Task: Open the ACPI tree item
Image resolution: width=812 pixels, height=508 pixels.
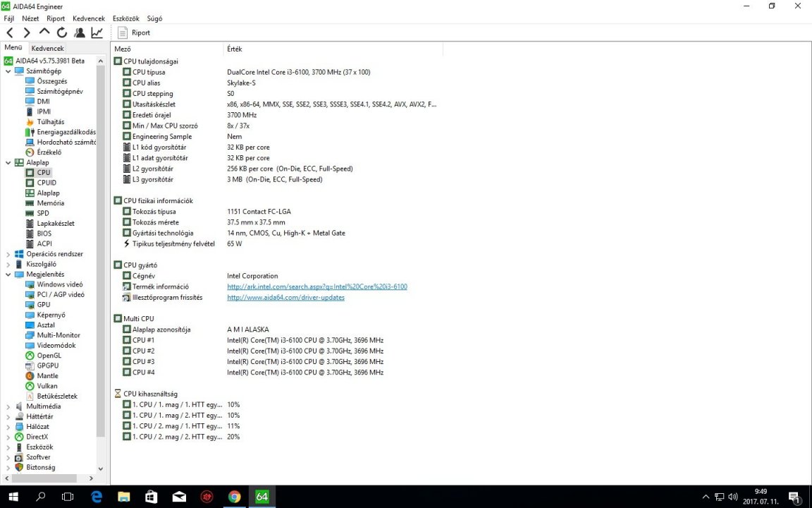Action: (44, 243)
